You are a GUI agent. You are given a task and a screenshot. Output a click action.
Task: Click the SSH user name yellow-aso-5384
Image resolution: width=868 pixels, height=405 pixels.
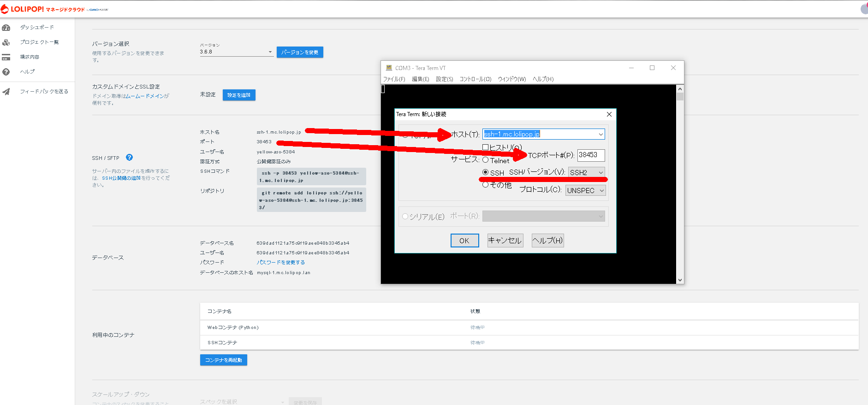(275, 152)
